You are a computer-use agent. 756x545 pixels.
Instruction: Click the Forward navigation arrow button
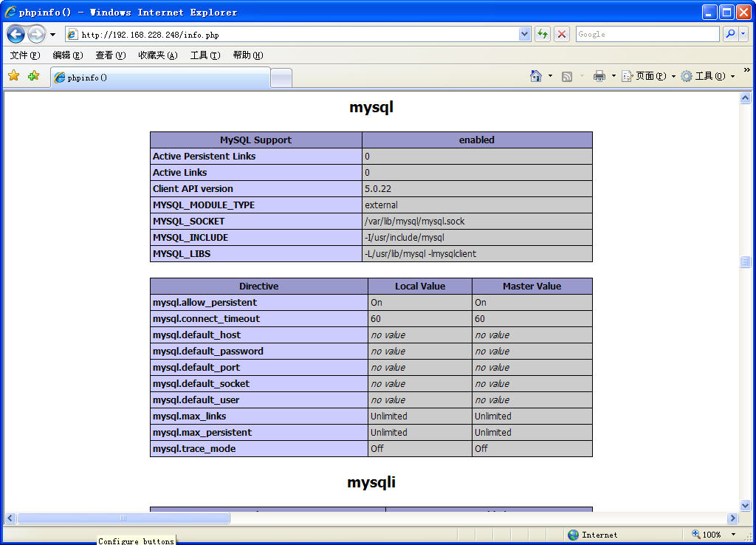click(36, 34)
